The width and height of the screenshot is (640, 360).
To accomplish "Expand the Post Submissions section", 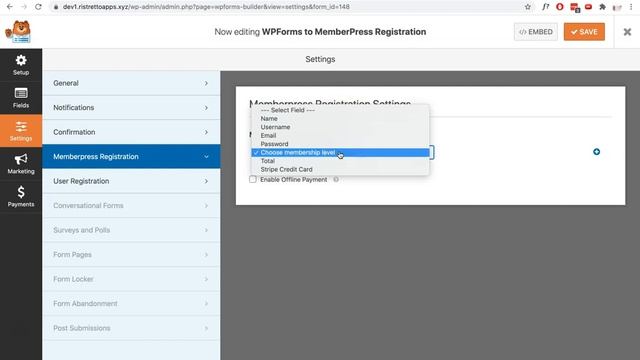I will [x=131, y=328].
